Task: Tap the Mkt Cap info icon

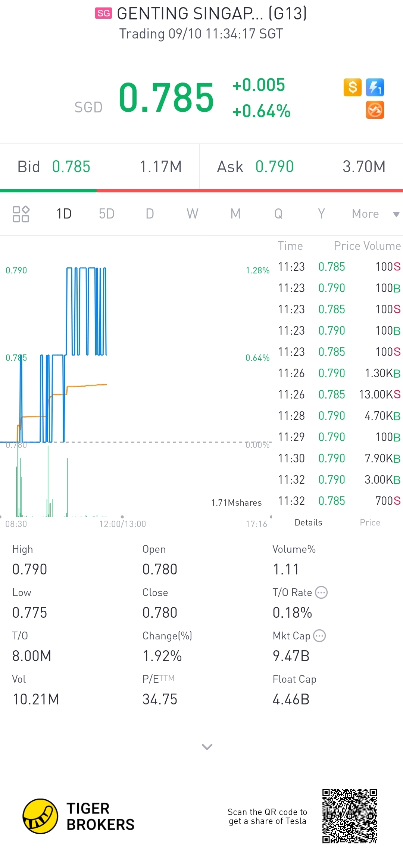Action: tap(319, 636)
